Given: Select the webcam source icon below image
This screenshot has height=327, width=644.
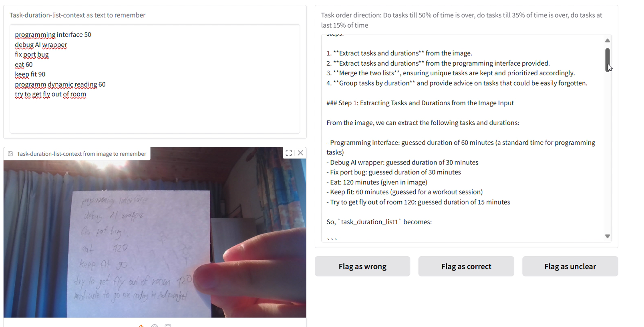Looking at the screenshot, I should (x=155, y=325).
